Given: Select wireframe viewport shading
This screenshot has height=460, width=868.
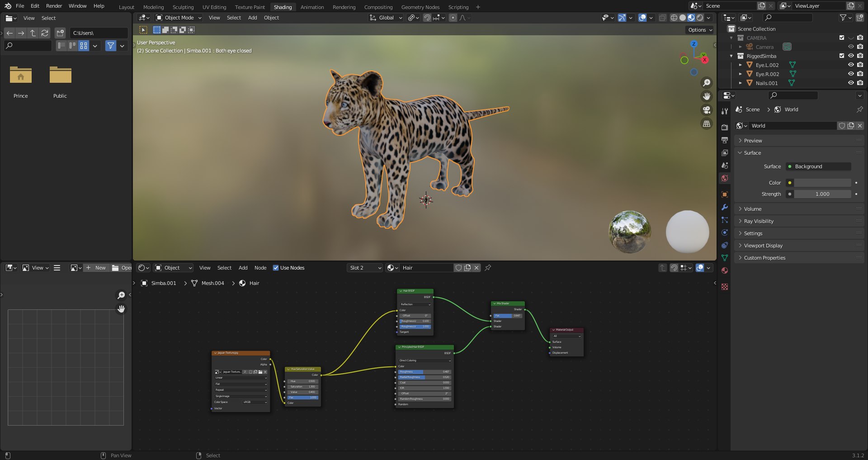Looking at the screenshot, I should [x=674, y=18].
